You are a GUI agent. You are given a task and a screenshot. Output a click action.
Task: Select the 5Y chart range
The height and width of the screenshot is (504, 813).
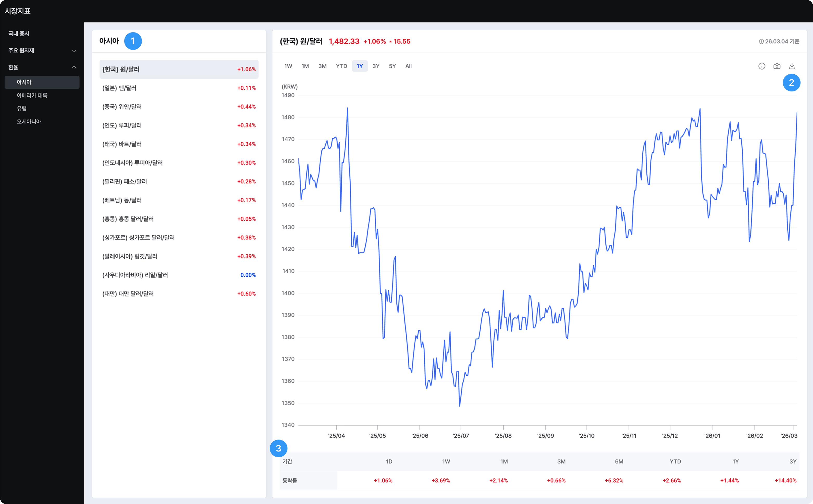(392, 66)
